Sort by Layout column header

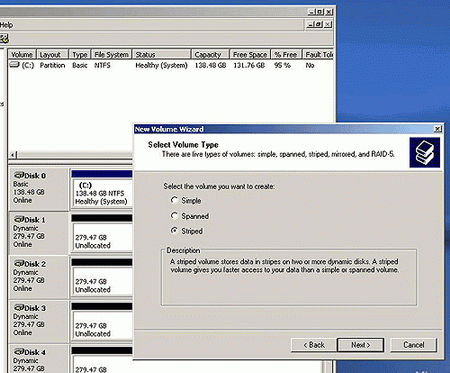[53, 54]
